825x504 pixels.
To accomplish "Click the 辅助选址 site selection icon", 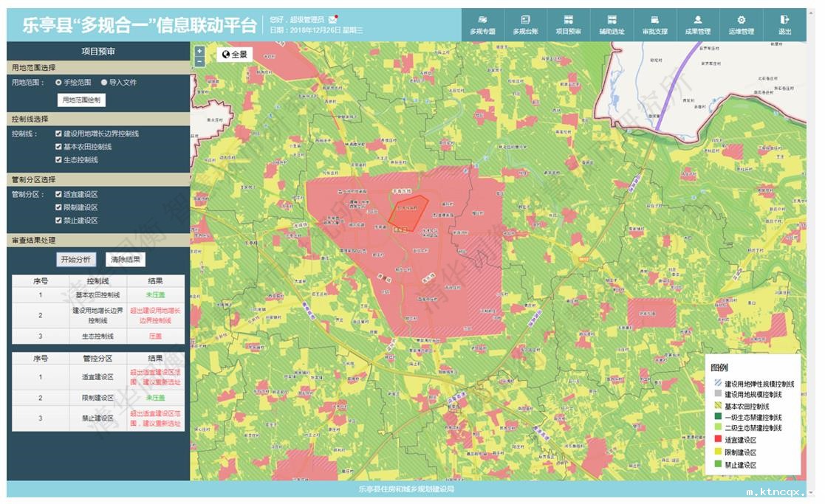I will tap(612, 20).
